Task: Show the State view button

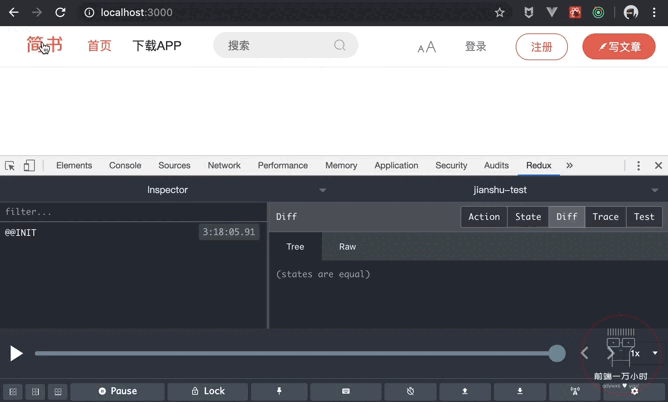Action: click(x=528, y=217)
